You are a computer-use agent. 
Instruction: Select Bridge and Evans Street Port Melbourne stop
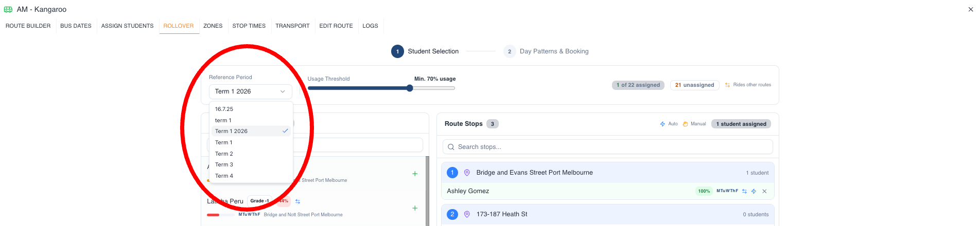coord(608,173)
